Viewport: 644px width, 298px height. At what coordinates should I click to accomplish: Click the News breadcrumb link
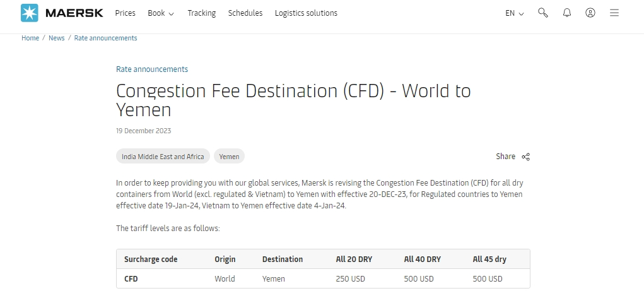[57, 38]
